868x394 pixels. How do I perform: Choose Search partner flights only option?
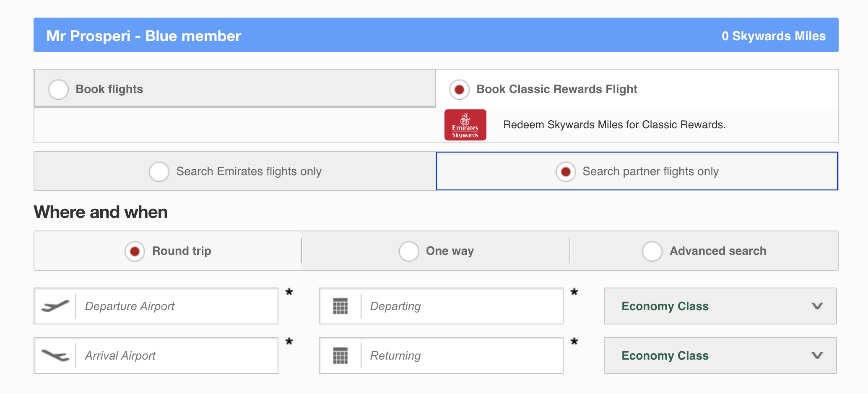(566, 171)
